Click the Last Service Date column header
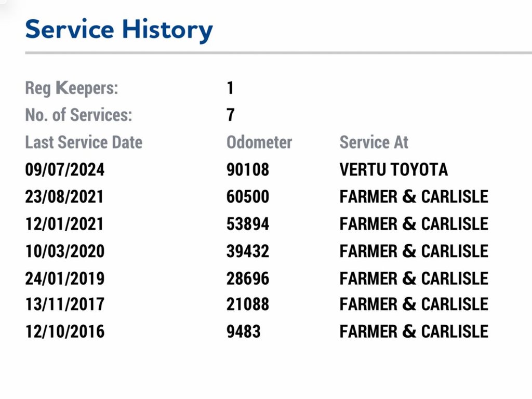Viewport: 532px width, 399px height. (84, 142)
